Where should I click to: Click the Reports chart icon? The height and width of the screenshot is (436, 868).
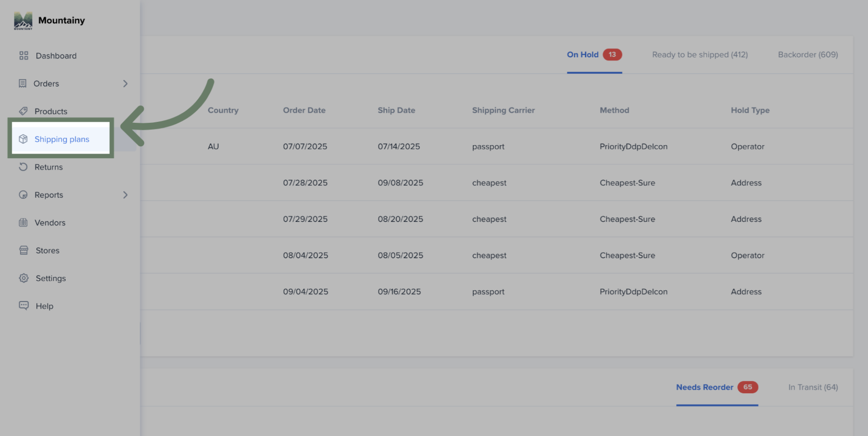pyautogui.click(x=23, y=195)
